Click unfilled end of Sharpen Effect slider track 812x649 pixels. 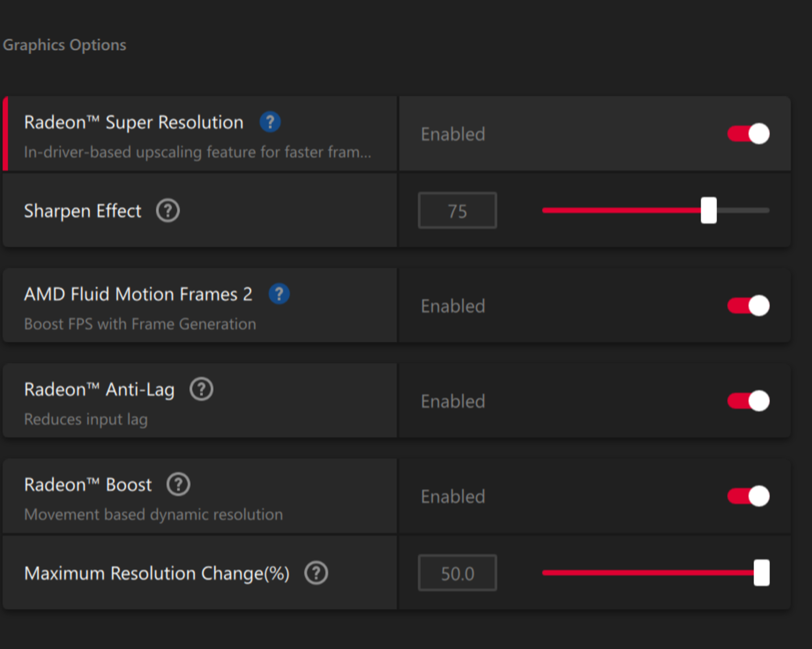pyautogui.click(x=744, y=211)
